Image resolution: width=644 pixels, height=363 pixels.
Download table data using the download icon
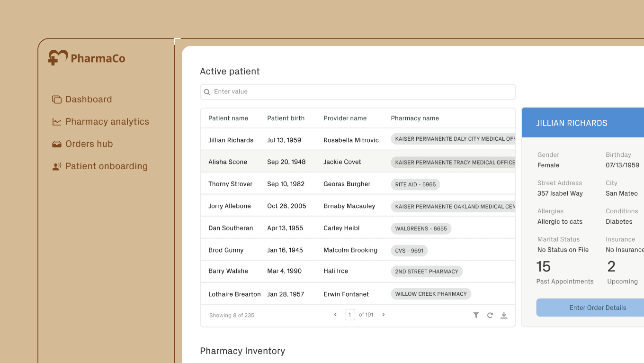tap(504, 315)
